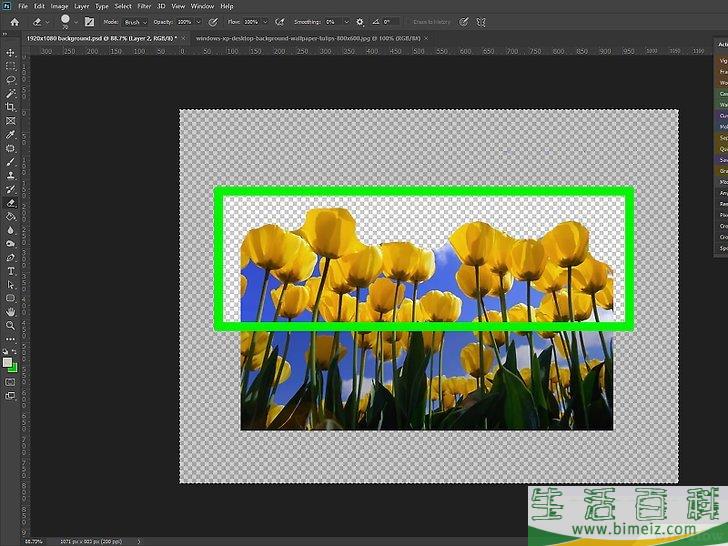Viewport: 728px width, 546px height.
Task: Select the Eyedropper tool
Action: click(10, 134)
